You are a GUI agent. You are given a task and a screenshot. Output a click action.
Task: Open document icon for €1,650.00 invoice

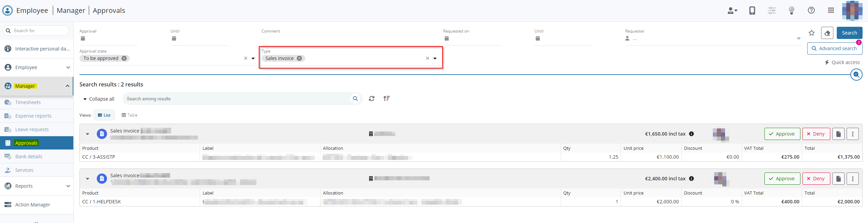[x=838, y=134]
